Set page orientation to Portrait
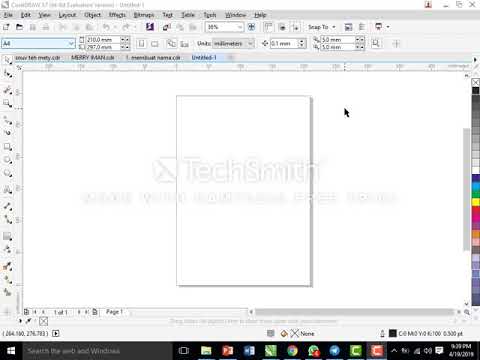480x360 pixels. click(141, 44)
